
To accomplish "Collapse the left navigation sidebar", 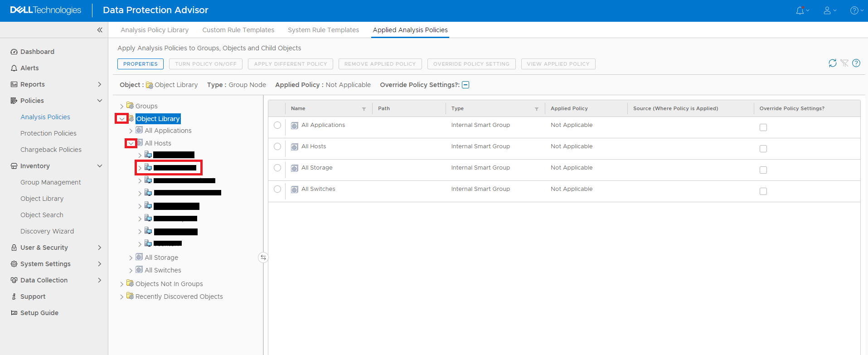I will pyautogui.click(x=100, y=30).
